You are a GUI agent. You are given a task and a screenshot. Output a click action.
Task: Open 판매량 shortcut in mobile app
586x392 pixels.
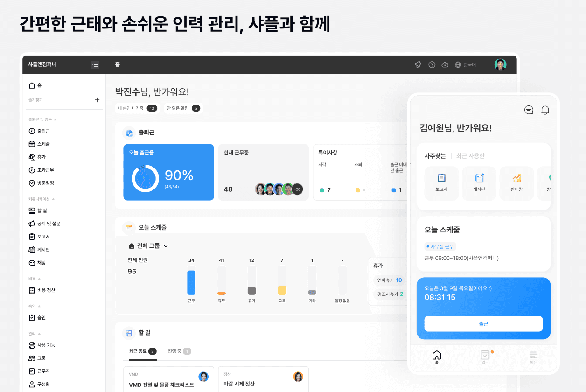[516, 183]
